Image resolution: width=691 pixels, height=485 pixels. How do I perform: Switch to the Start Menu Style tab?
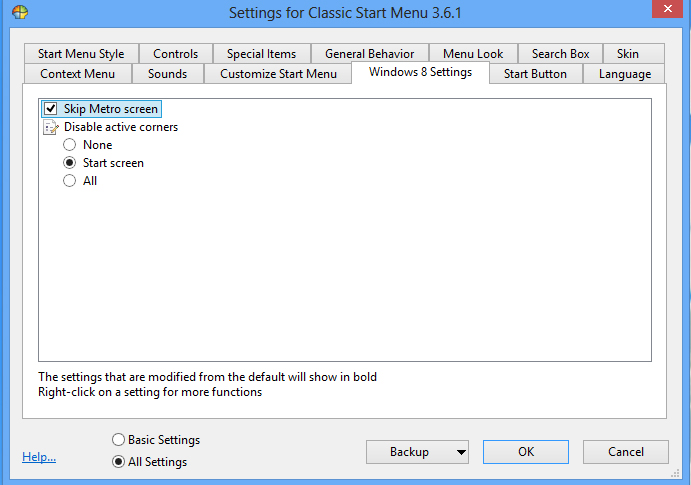click(81, 54)
